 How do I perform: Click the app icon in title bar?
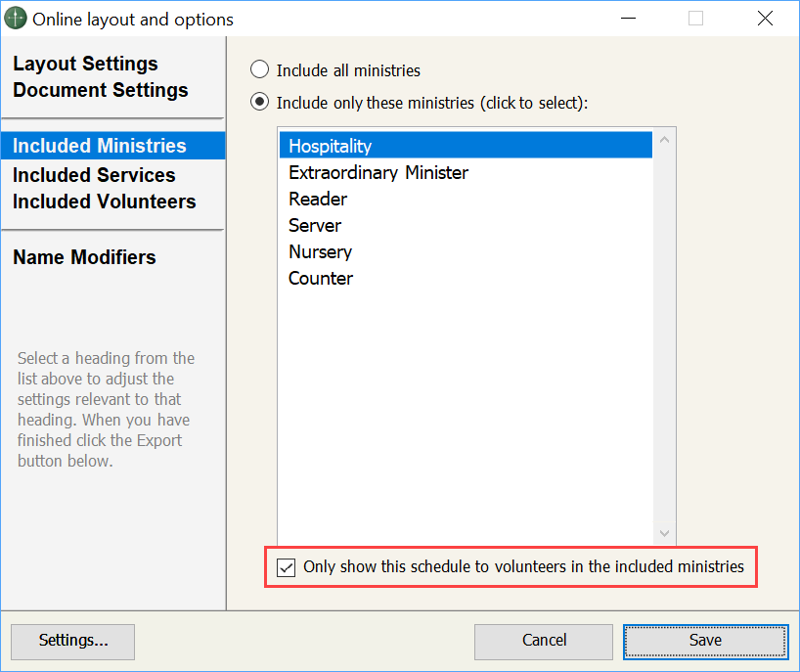[17, 19]
